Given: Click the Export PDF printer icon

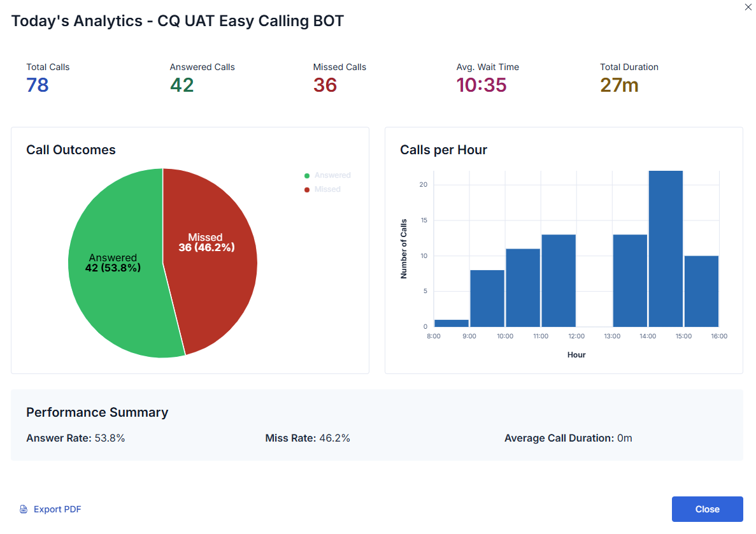Looking at the screenshot, I should coord(23,509).
